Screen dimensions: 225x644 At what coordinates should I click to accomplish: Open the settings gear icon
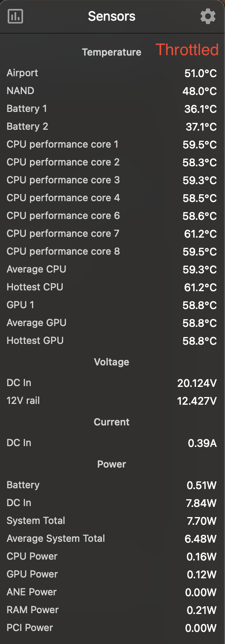point(208,16)
